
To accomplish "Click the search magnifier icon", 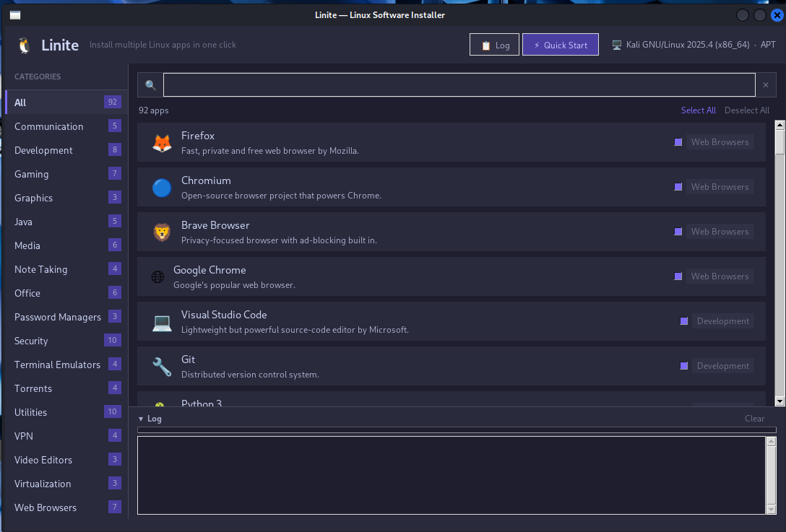I will click(150, 84).
